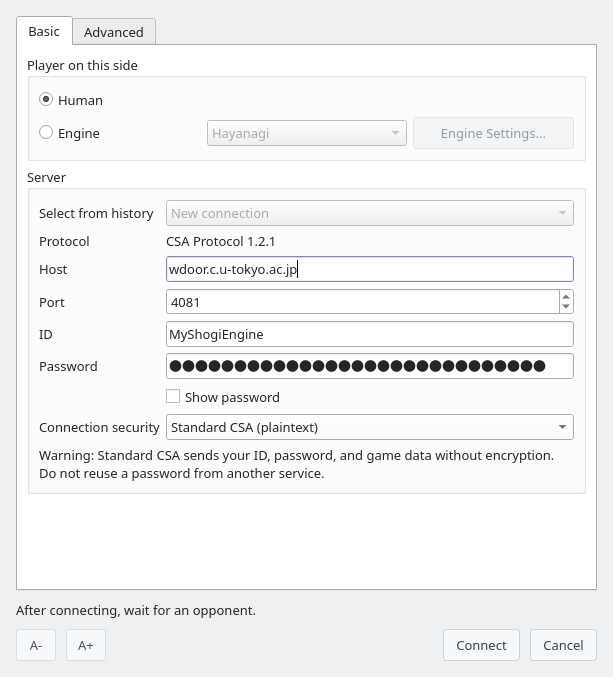Click the Select from history label

[96, 213]
